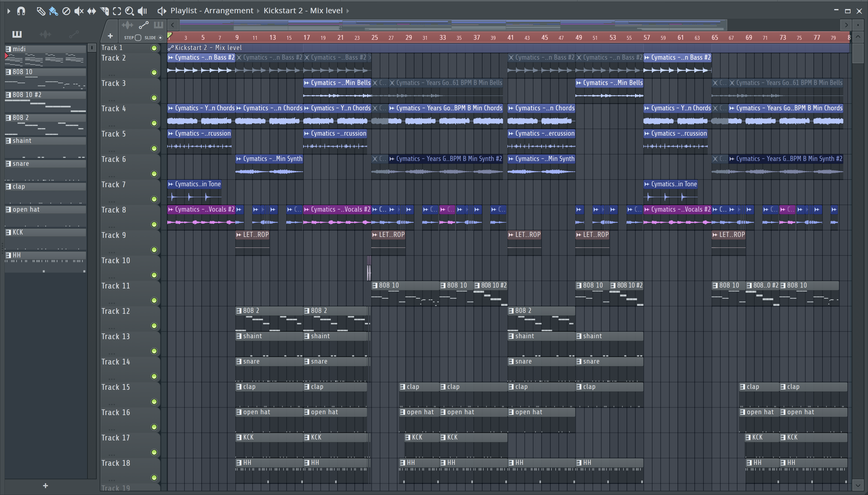
Task: Select the Paint brush tool
Action: click(53, 11)
